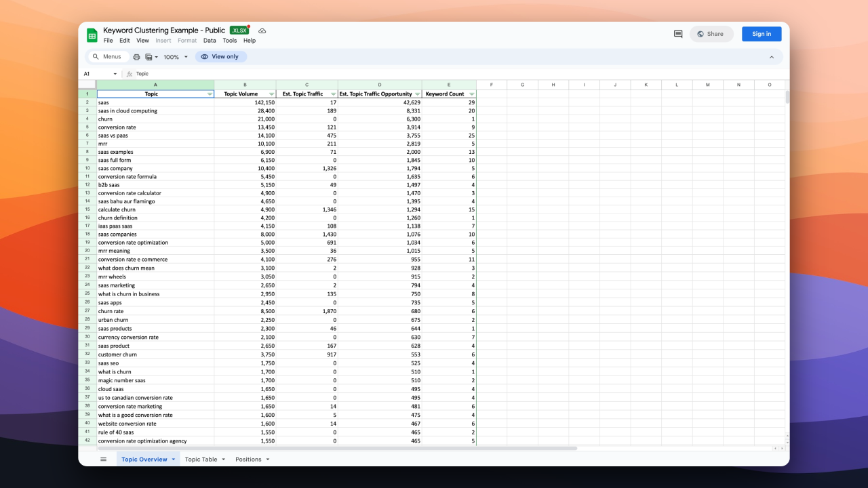Click the Topic header cell A1
The image size is (868, 488).
155,94
